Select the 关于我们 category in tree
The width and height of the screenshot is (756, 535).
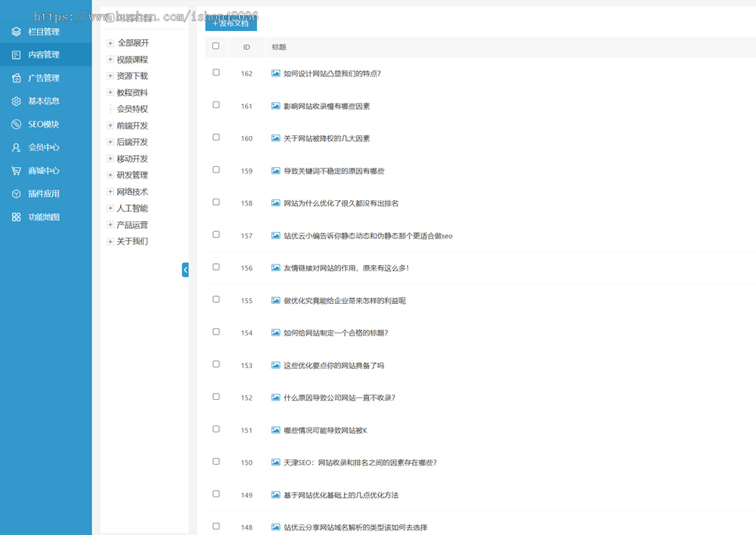pyautogui.click(x=132, y=241)
